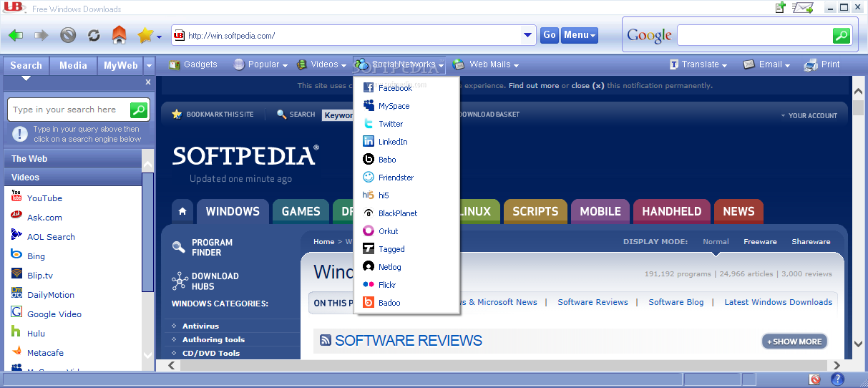868x388 pixels.
Task: Select Bebo from the menu
Action: tap(406, 160)
